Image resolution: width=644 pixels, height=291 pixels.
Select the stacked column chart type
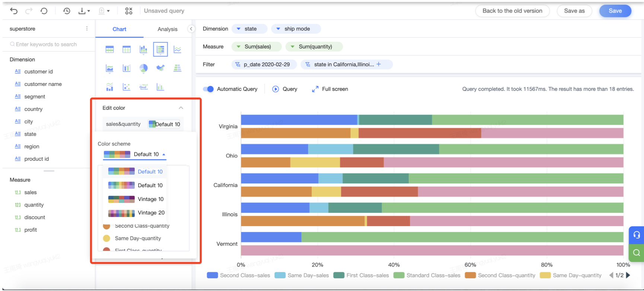(x=143, y=49)
